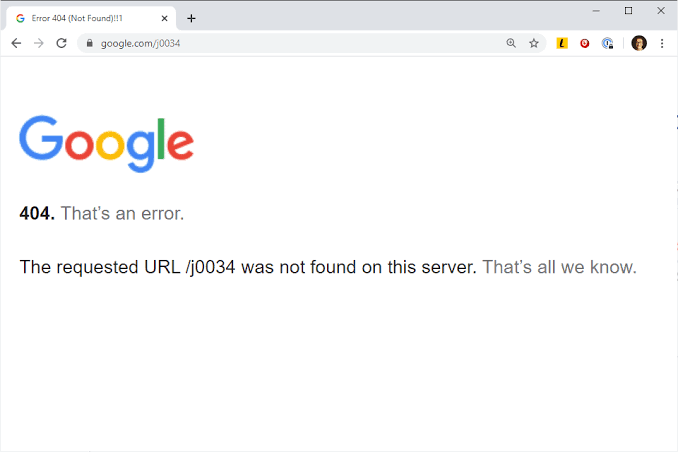Click the red circular extension icon
Image resolution: width=678 pixels, height=452 pixels.
[x=585, y=43]
